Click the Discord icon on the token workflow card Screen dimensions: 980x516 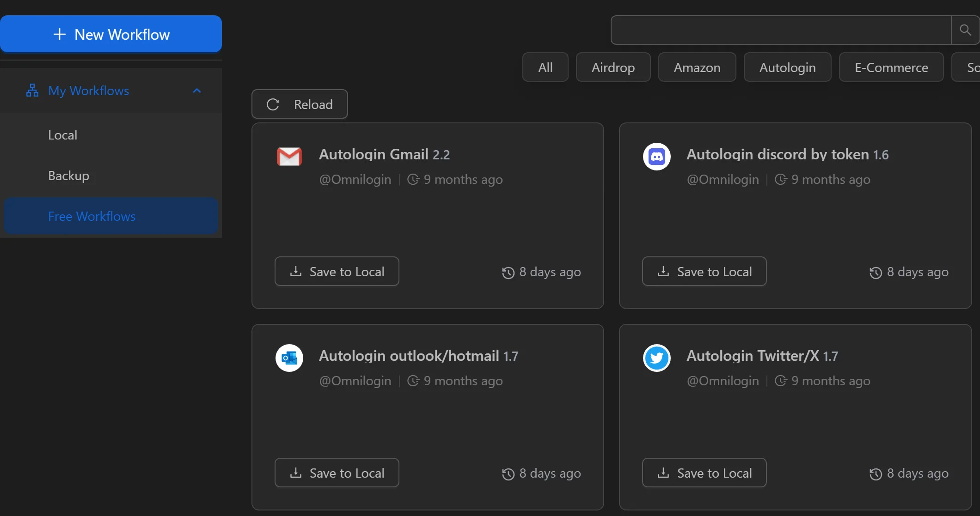[656, 157]
